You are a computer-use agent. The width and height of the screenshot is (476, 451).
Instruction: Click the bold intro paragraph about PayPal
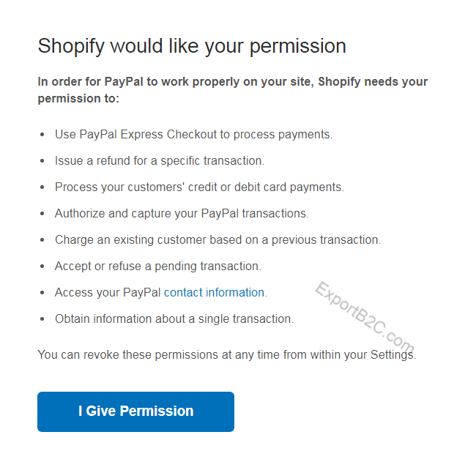(x=232, y=90)
